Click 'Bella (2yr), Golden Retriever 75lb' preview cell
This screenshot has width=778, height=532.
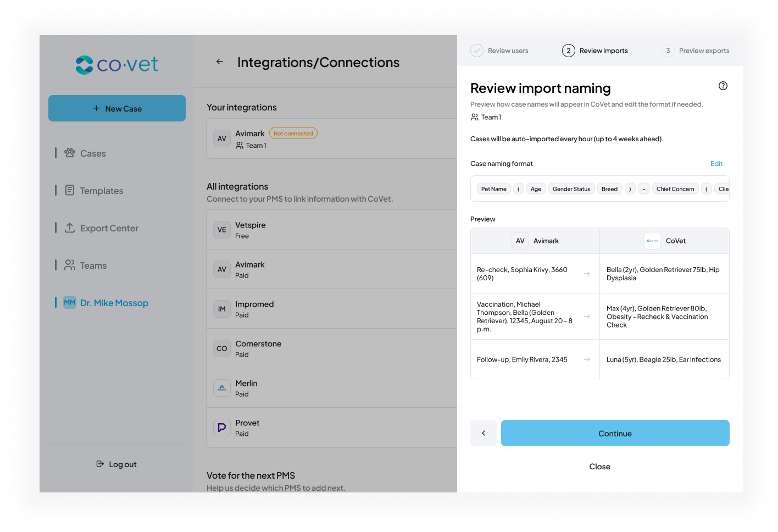click(664, 274)
